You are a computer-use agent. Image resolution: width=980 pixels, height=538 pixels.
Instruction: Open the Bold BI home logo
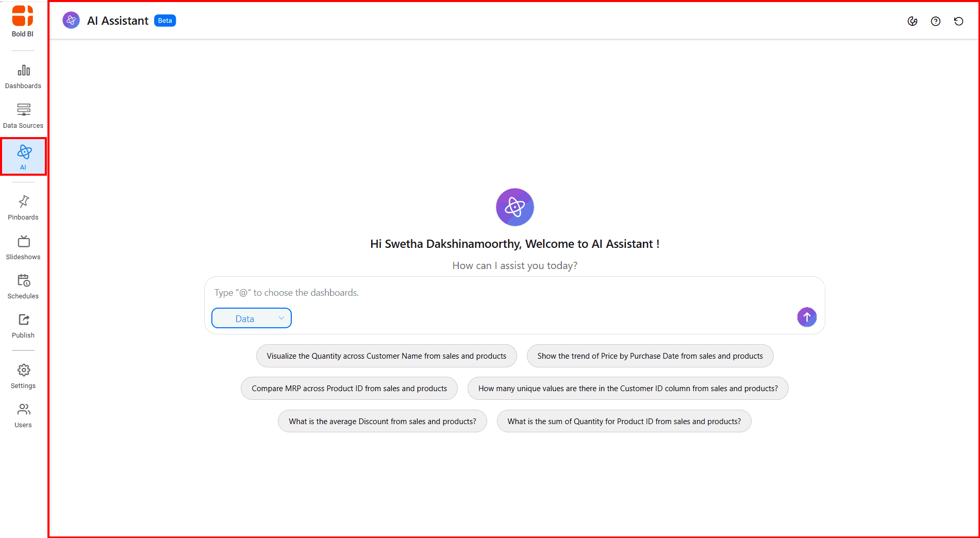click(23, 21)
